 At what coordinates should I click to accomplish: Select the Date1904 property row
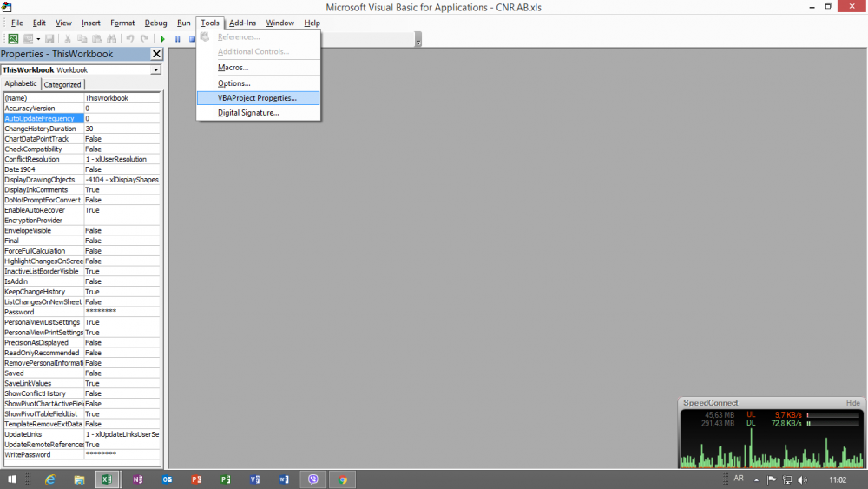click(82, 169)
